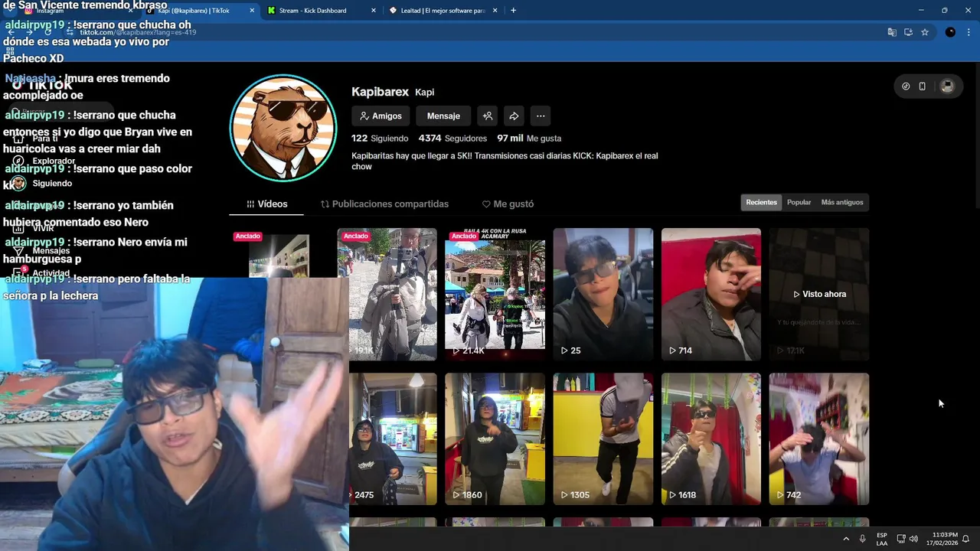The image size is (980, 551).
Task: Click the TikTok coin icon in top pill
Action: (906, 86)
